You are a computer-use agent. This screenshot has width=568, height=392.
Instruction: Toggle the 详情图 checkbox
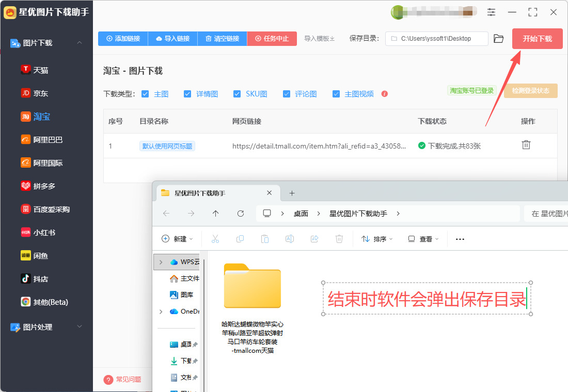[x=187, y=94]
